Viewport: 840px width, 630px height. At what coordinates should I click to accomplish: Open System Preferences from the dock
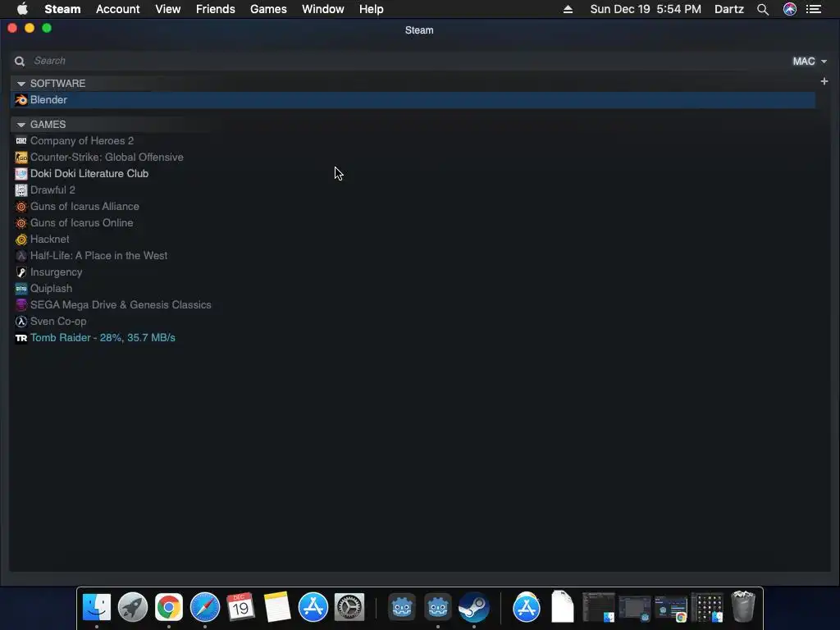pos(349,607)
